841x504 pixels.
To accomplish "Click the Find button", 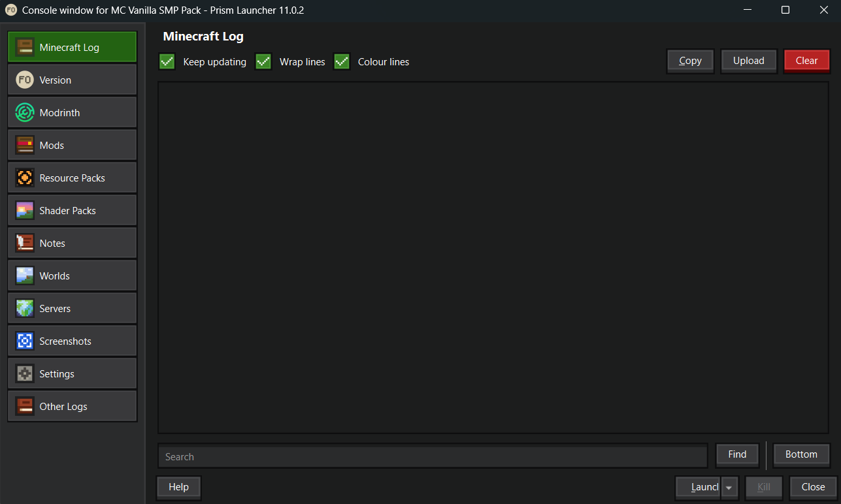I will (737, 454).
